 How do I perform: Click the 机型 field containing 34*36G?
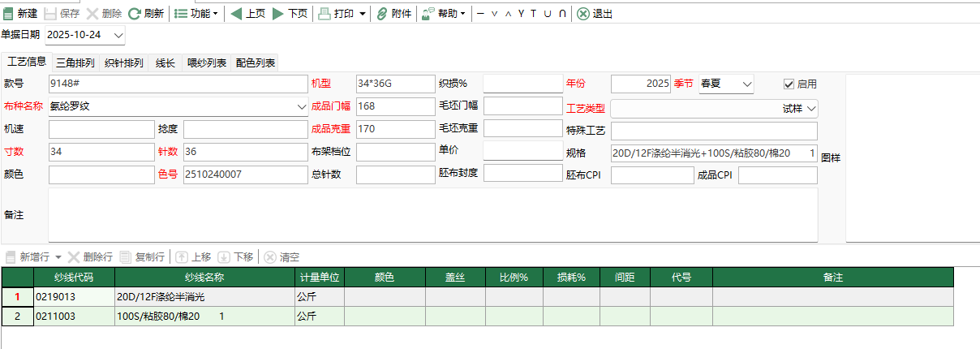click(396, 84)
